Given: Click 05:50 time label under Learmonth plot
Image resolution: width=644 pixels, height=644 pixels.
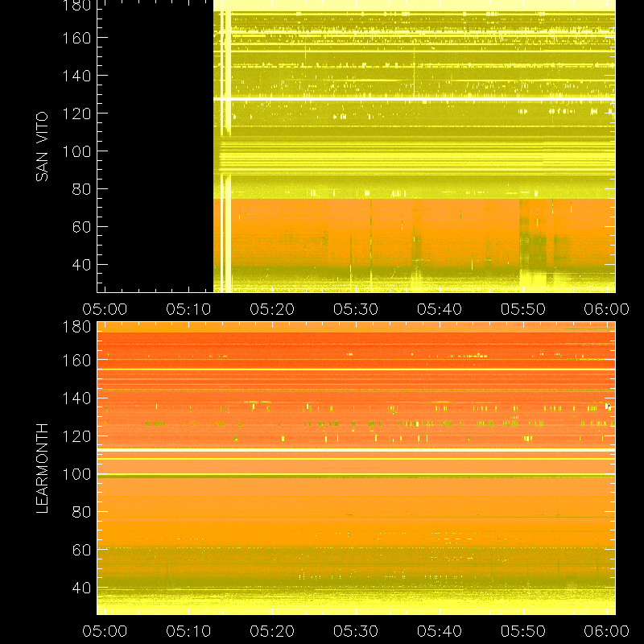Looking at the screenshot, I should (522, 631).
